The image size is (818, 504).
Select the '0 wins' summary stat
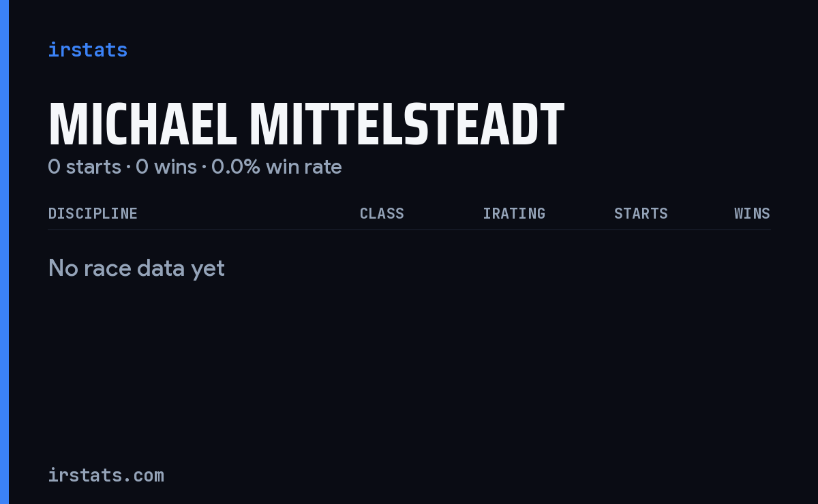[x=166, y=167]
